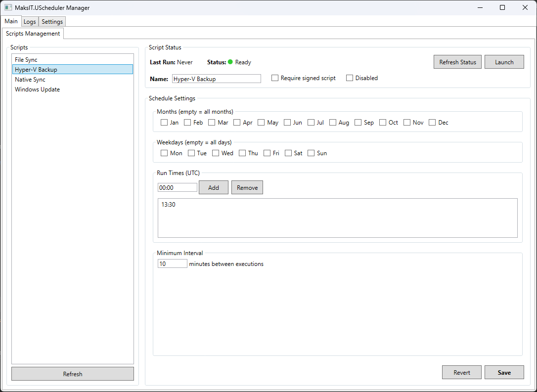The width and height of the screenshot is (537, 392).
Task: Check the Jan month checkbox
Action: [164, 123]
